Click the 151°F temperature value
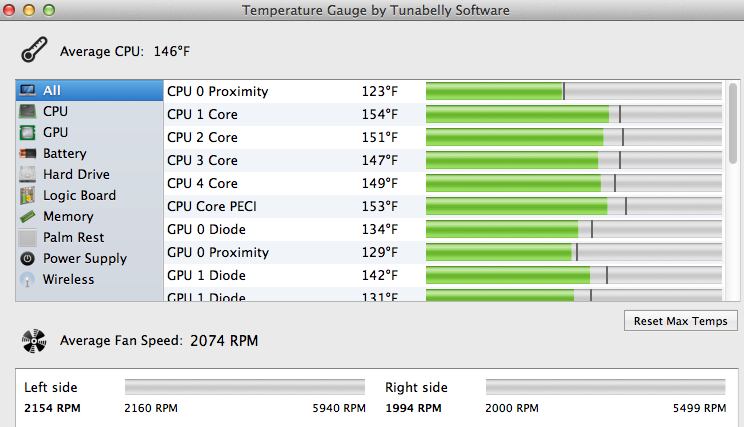The width and height of the screenshot is (744, 427). 380,137
